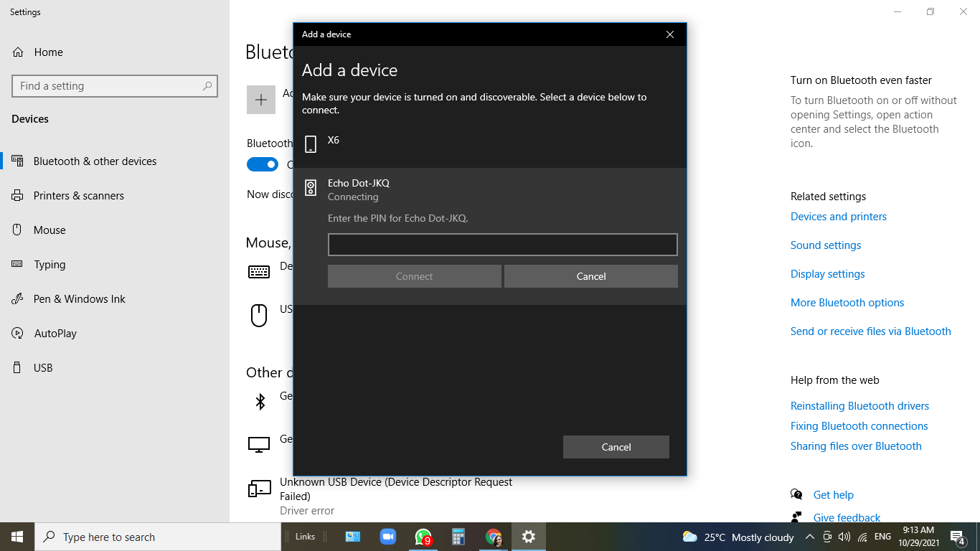Viewport: 980px width, 551px height.
Task: Click the plus icon to add Bluetooth device
Action: point(261,100)
